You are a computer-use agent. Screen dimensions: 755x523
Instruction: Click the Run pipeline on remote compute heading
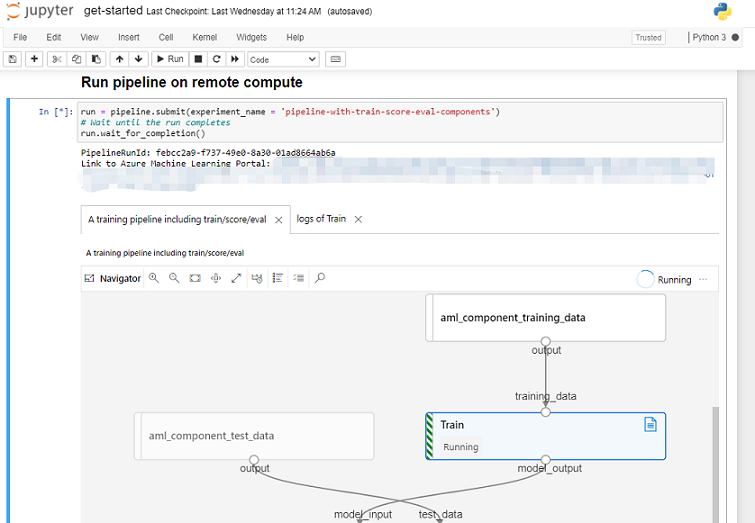coord(192,82)
